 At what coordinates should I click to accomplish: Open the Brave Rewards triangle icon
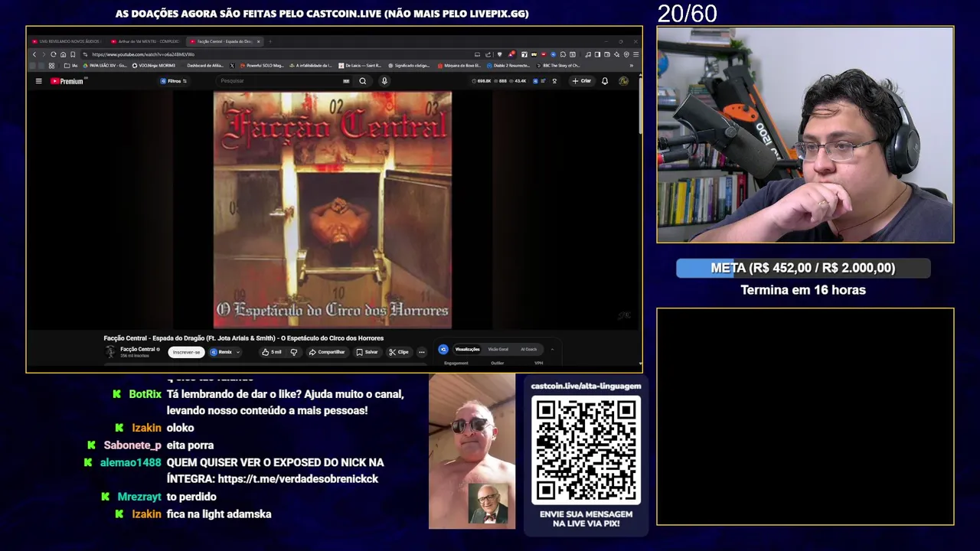point(511,54)
